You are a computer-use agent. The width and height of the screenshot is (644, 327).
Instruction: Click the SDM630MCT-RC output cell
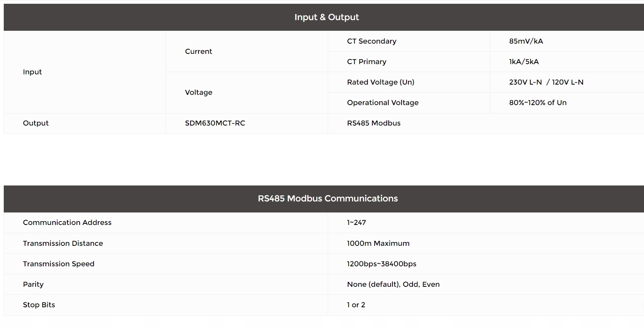click(x=215, y=123)
